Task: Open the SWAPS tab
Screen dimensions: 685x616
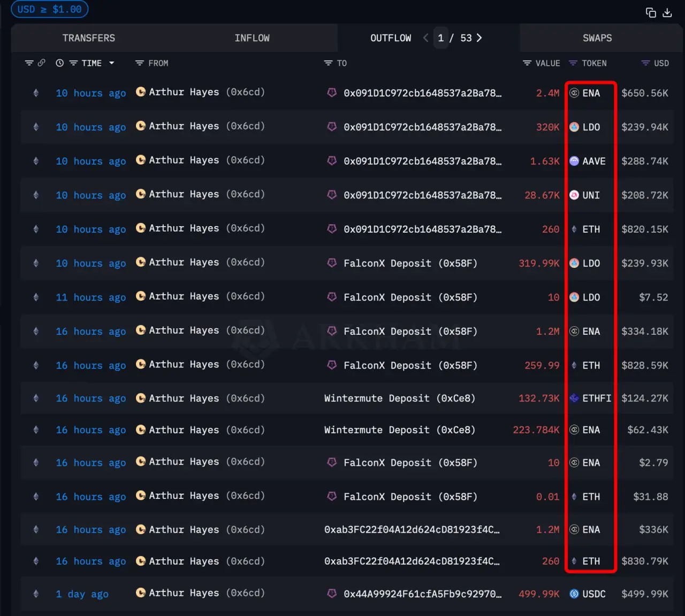Action: pos(597,38)
